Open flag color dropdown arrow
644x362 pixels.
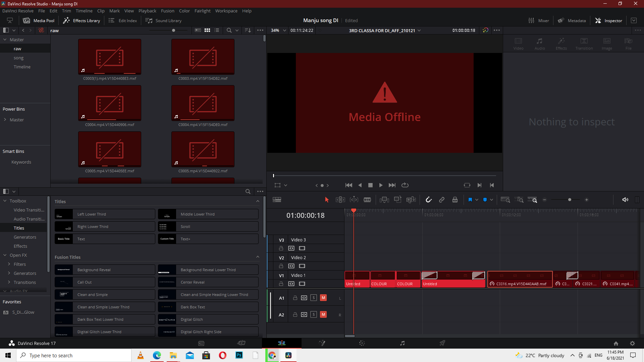pyautogui.click(x=477, y=200)
